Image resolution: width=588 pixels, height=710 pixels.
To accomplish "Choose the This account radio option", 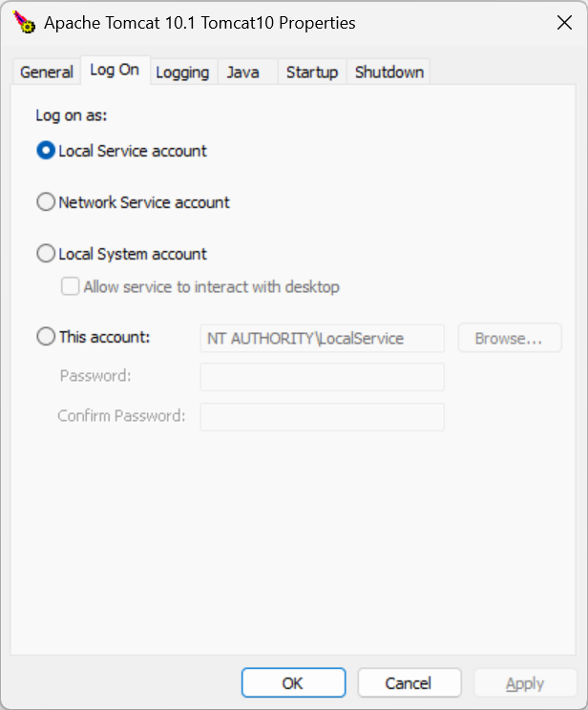I will click(x=46, y=337).
